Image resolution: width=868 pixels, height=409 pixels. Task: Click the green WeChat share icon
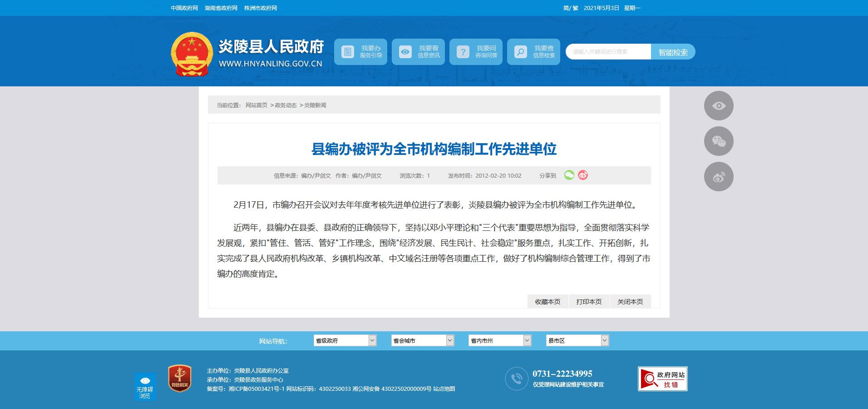569,175
